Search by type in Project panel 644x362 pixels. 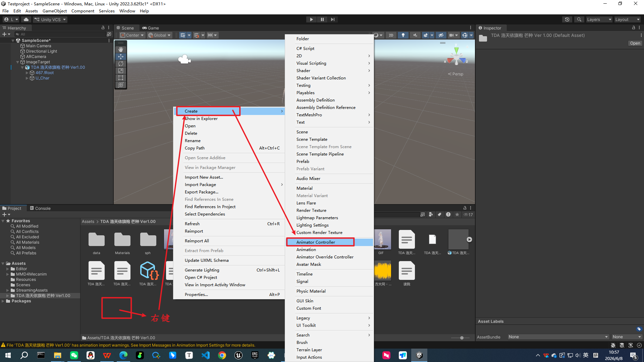click(431, 215)
